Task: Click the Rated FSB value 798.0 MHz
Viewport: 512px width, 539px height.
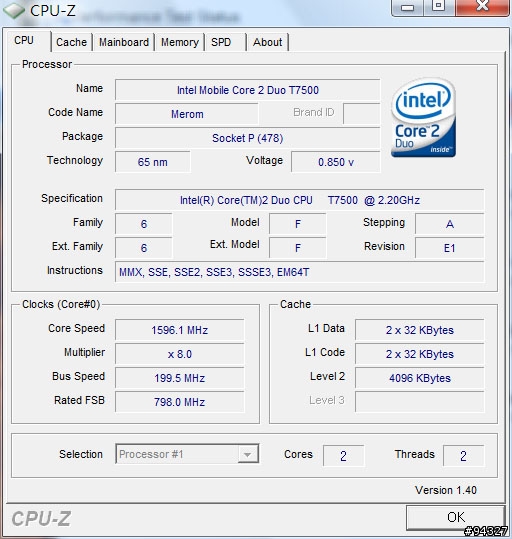Action: coord(180,402)
